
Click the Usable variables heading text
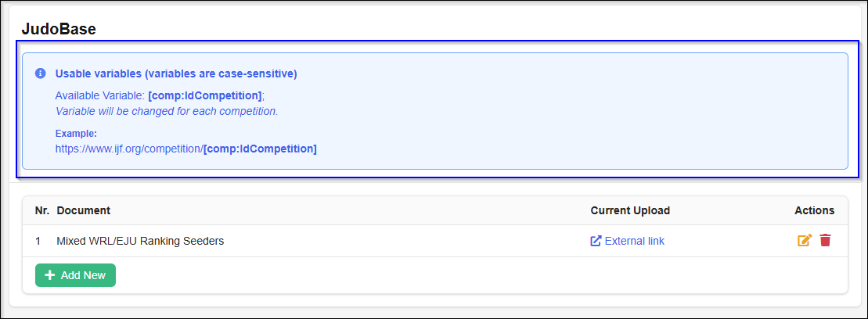175,73
